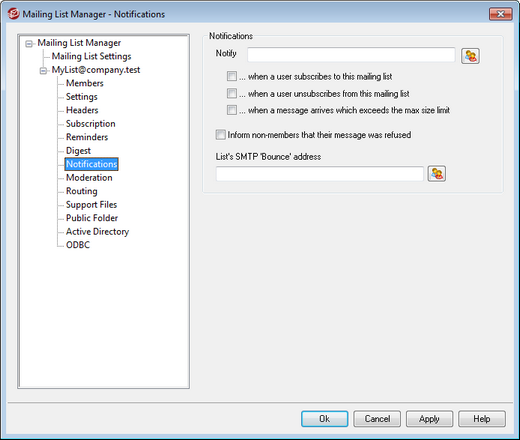The height and width of the screenshot is (440, 520).
Task: Enable notify when a user subscribes checkbox
Action: 232,76
